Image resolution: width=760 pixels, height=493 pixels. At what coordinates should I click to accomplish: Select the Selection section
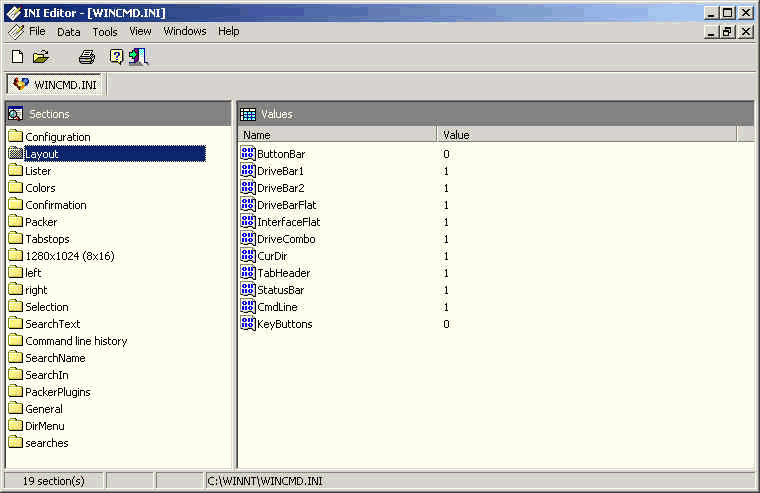(x=47, y=307)
